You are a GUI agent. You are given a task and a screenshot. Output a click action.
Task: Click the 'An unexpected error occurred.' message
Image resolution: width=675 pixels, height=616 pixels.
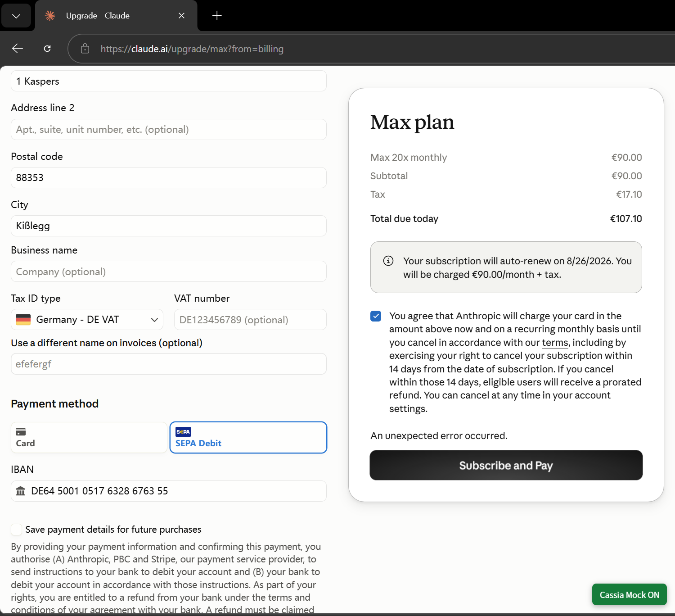pyautogui.click(x=439, y=436)
